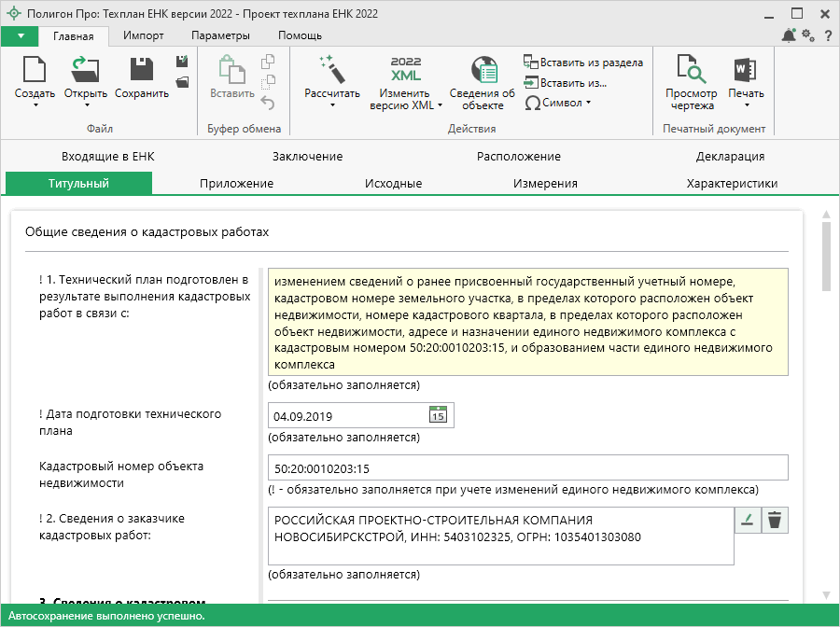Switch to the Импорт ribbon tab

coord(143,35)
